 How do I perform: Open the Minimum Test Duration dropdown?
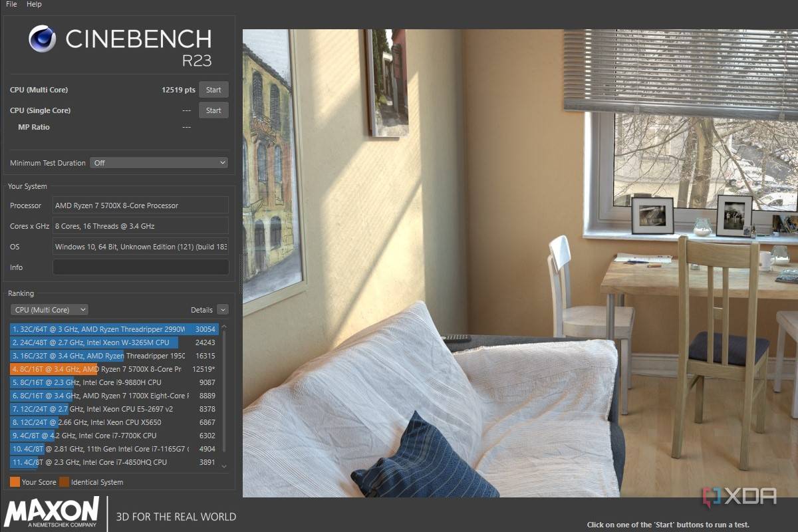tap(159, 163)
